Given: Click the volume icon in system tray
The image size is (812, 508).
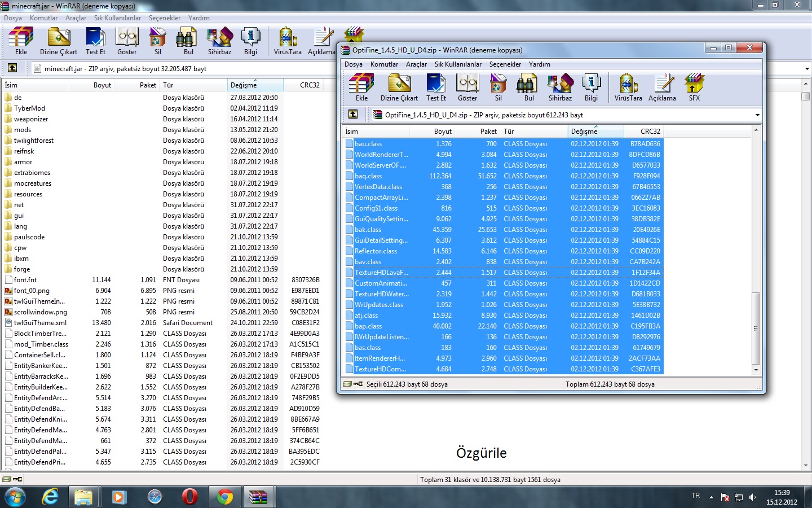Looking at the screenshot, I should point(752,497).
